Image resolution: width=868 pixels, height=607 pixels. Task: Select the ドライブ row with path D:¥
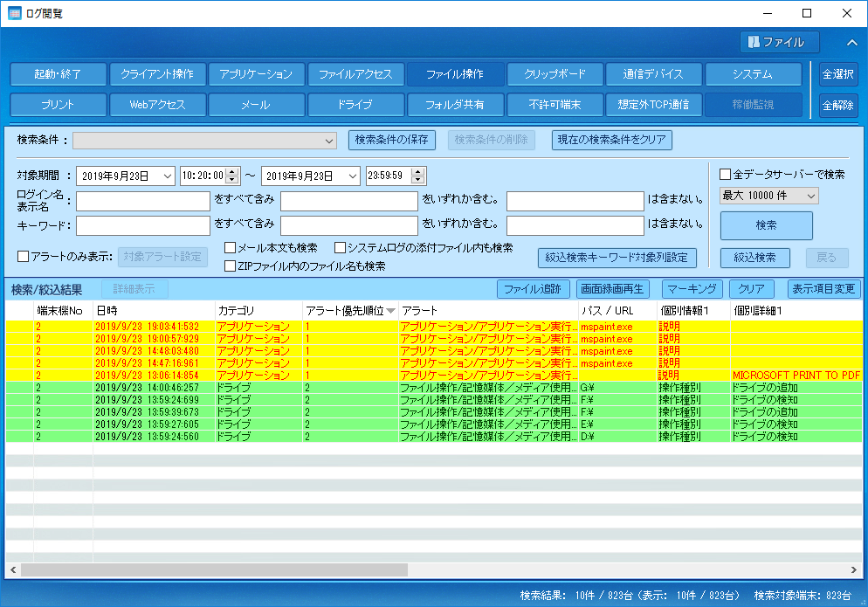tap(434, 436)
